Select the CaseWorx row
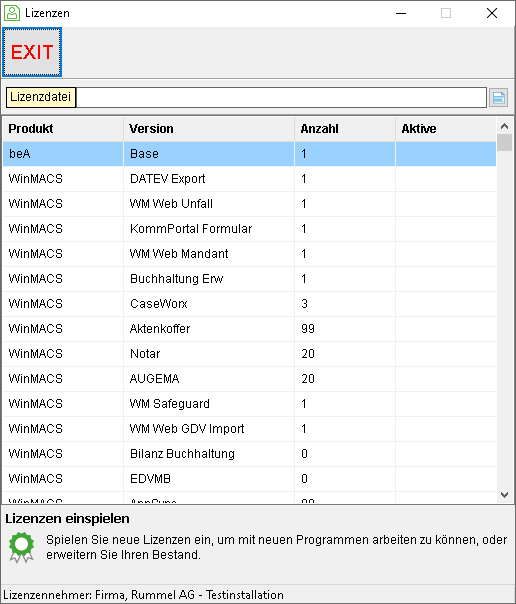Screen dimensions: 516x604 coord(250,304)
